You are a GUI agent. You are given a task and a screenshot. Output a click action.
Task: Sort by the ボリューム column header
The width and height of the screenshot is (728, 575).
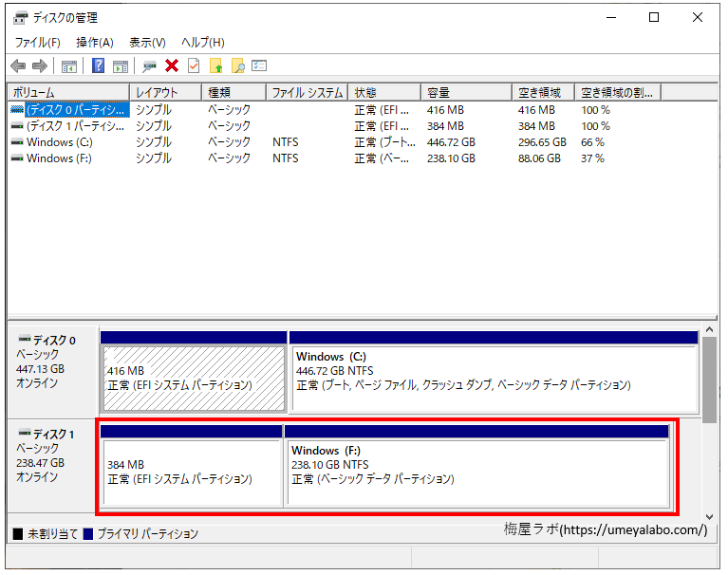[68, 92]
